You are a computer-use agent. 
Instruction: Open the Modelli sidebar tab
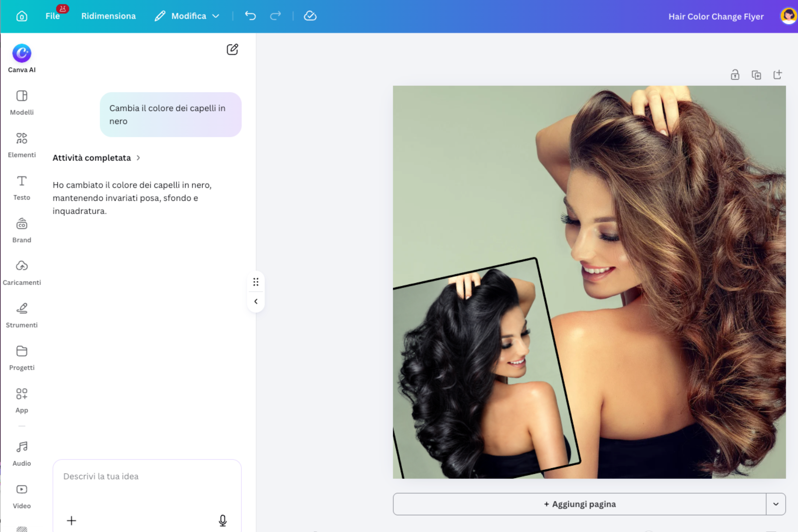(22, 103)
